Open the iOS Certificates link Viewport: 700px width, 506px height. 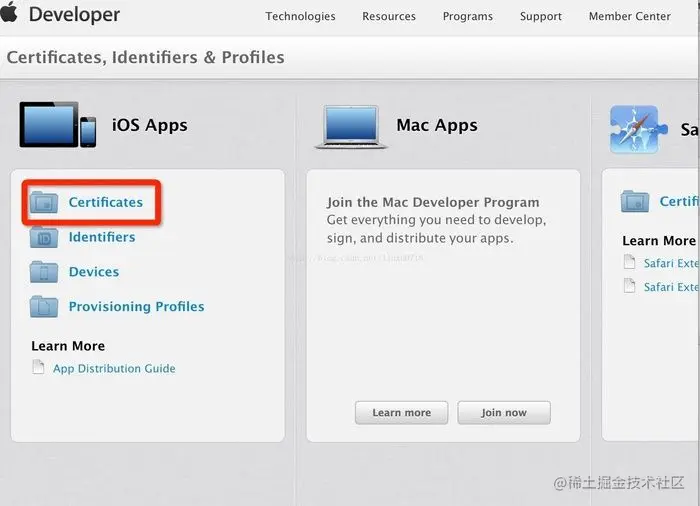106,202
